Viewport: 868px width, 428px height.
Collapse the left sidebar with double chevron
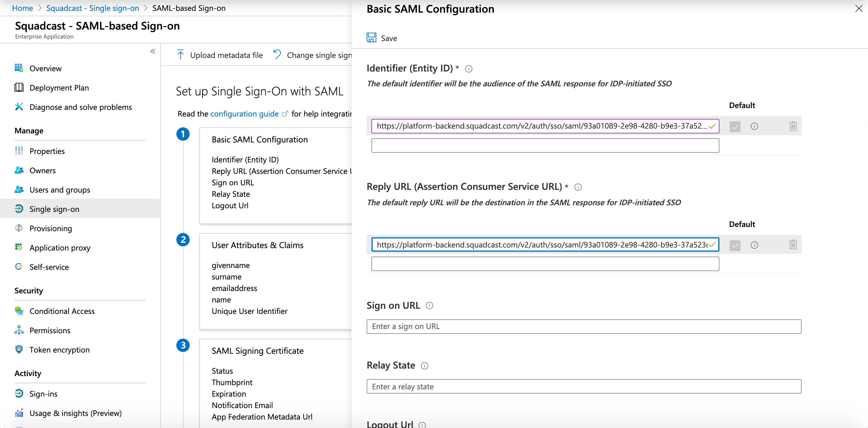pyautogui.click(x=153, y=51)
